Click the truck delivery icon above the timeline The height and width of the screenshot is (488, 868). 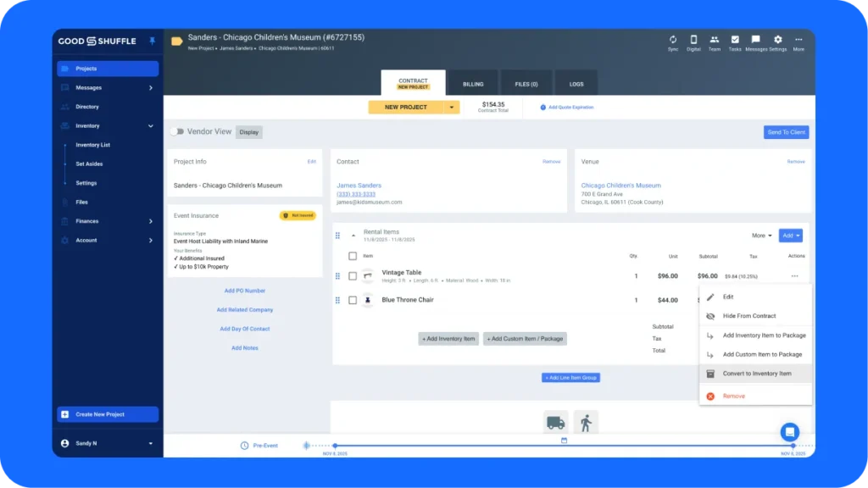(x=555, y=422)
